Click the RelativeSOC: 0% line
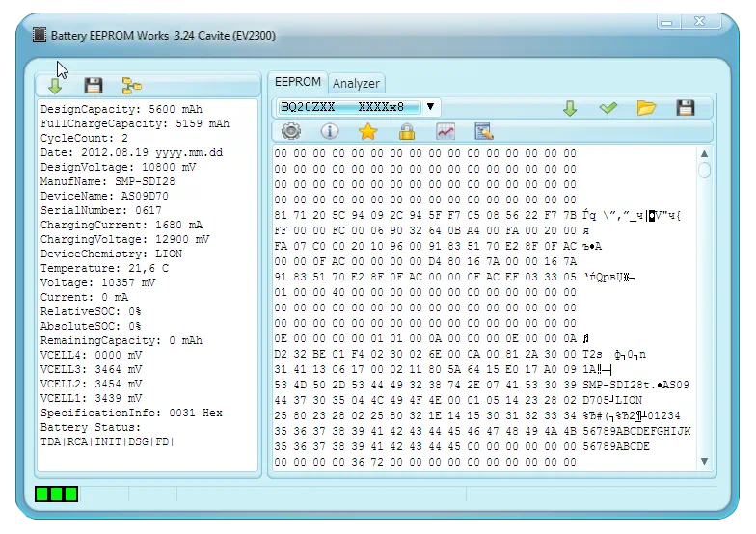 coord(91,311)
